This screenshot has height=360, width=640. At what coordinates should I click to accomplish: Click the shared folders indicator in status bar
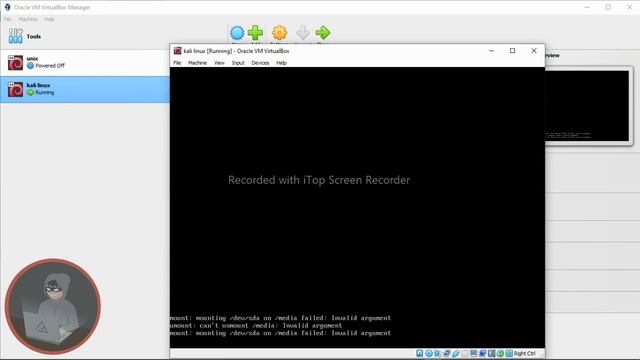[464, 353]
